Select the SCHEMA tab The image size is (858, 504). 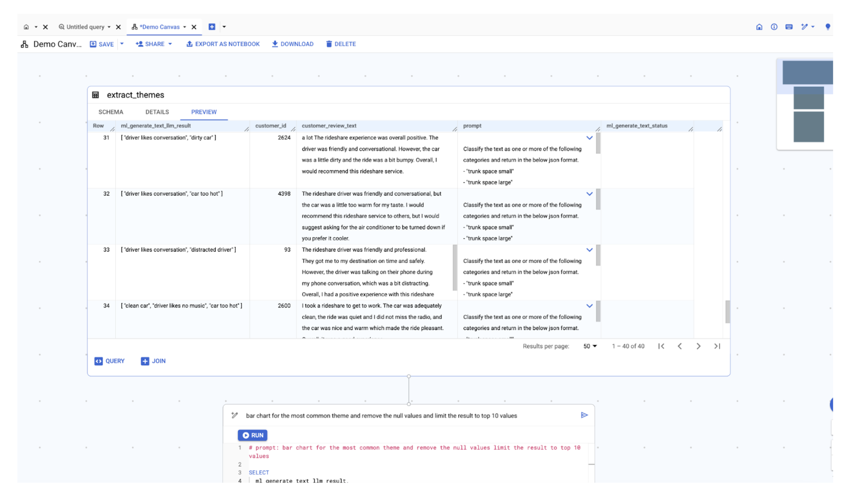click(111, 112)
